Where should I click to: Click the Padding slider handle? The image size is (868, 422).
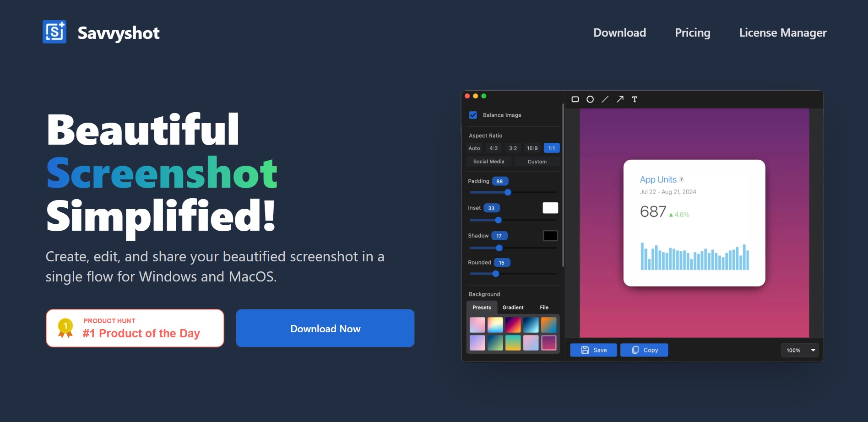pos(508,192)
